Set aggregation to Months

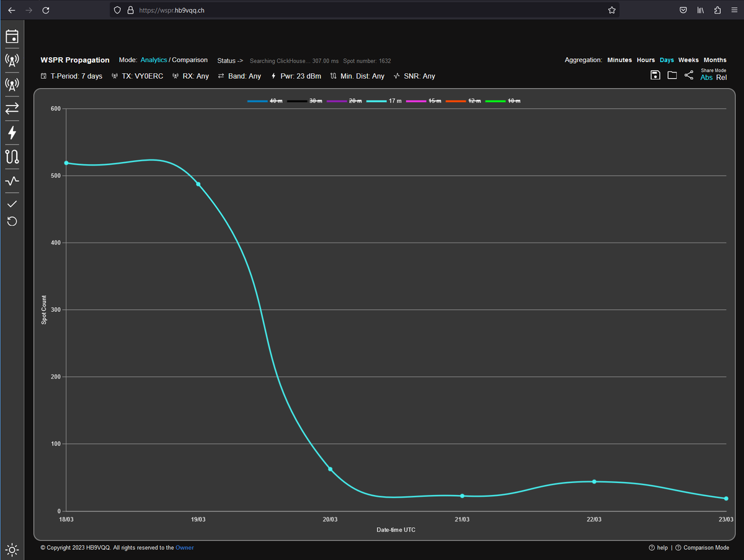pyautogui.click(x=715, y=60)
